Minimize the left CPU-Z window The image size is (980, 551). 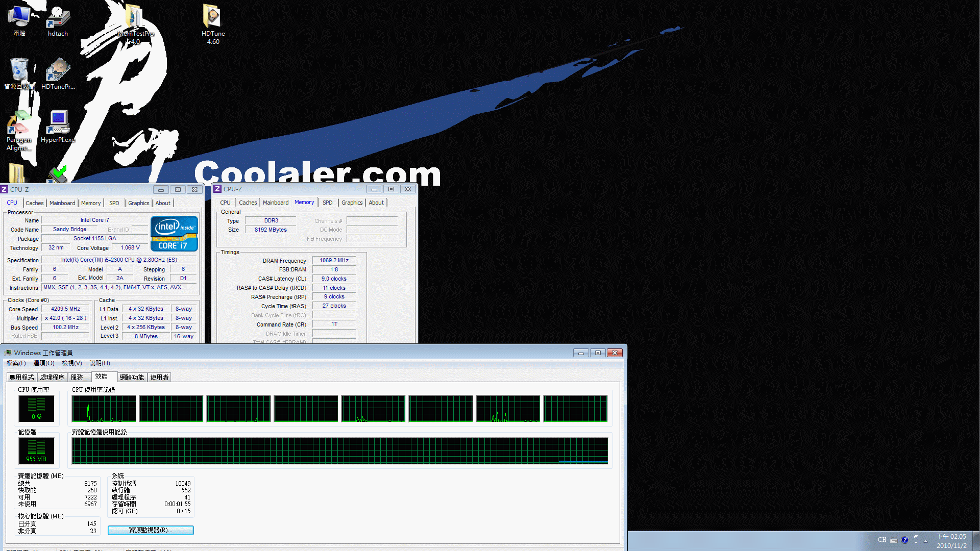[161, 189]
